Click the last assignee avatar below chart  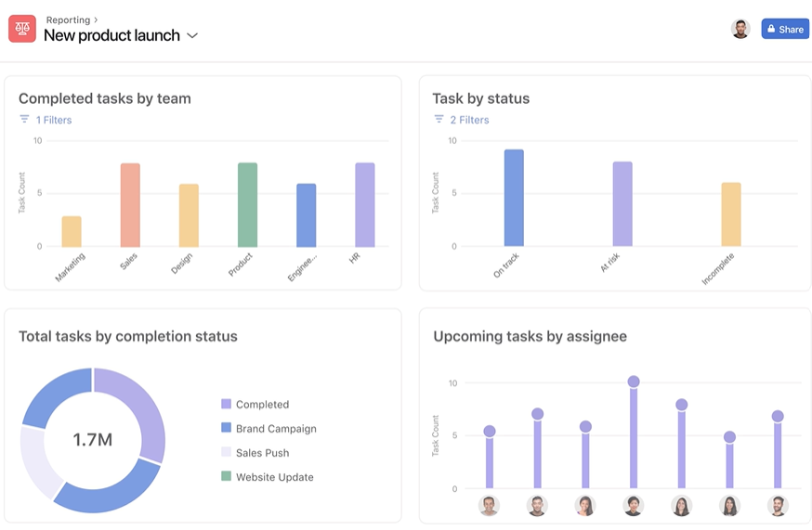pos(778,506)
